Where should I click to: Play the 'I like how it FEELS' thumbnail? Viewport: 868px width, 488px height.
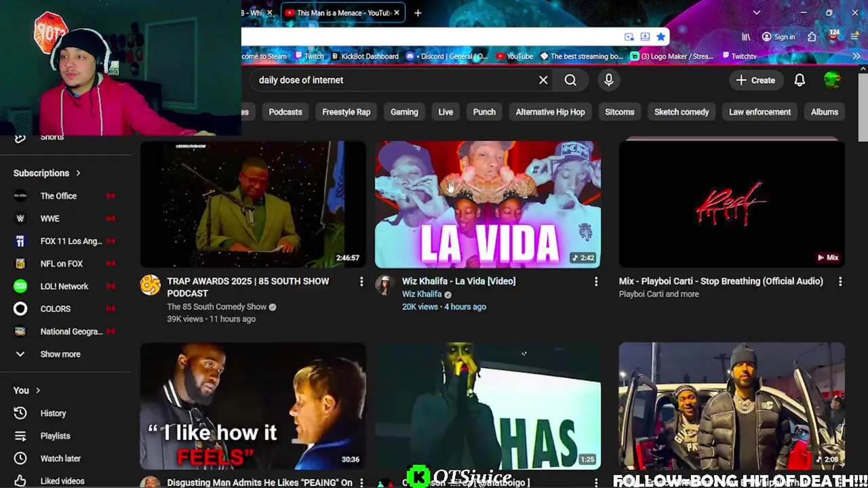[x=253, y=406]
